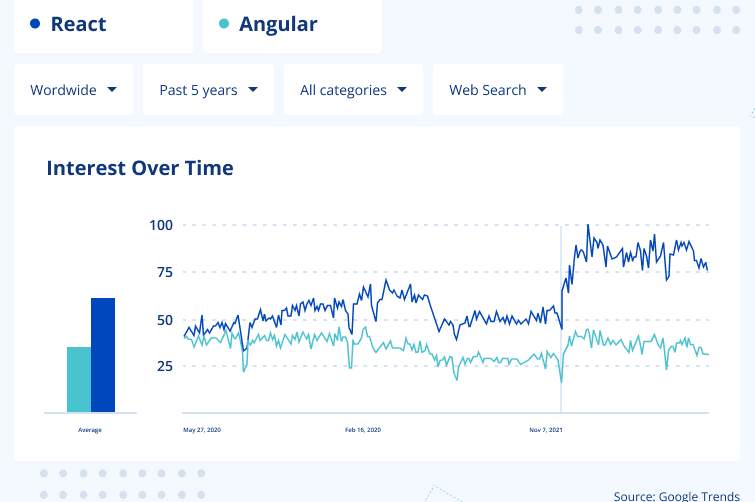Click the Average label under bars

point(90,430)
